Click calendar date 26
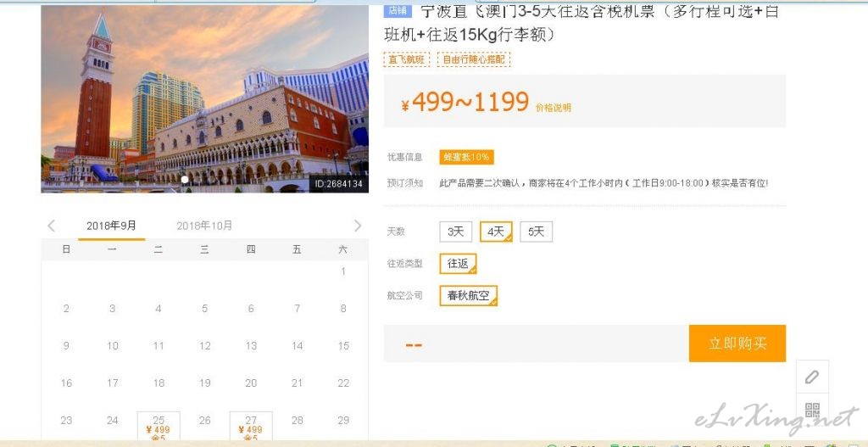This screenshot has width=868, height=447. point(205,421)
